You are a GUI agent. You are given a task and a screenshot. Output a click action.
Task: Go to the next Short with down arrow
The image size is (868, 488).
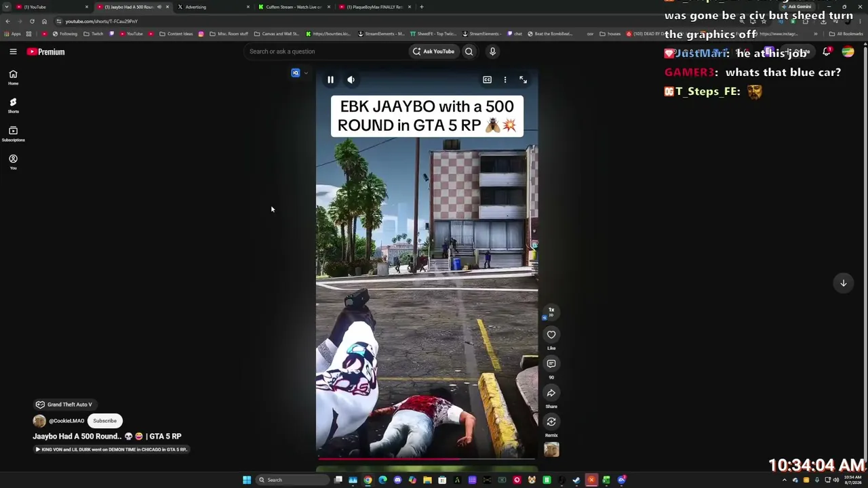point(844,283)
